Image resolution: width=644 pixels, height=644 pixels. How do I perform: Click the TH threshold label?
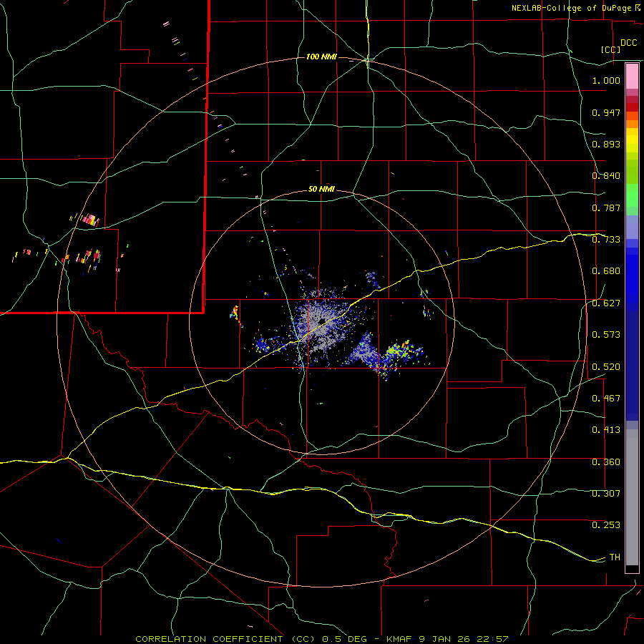click(615, 557)
